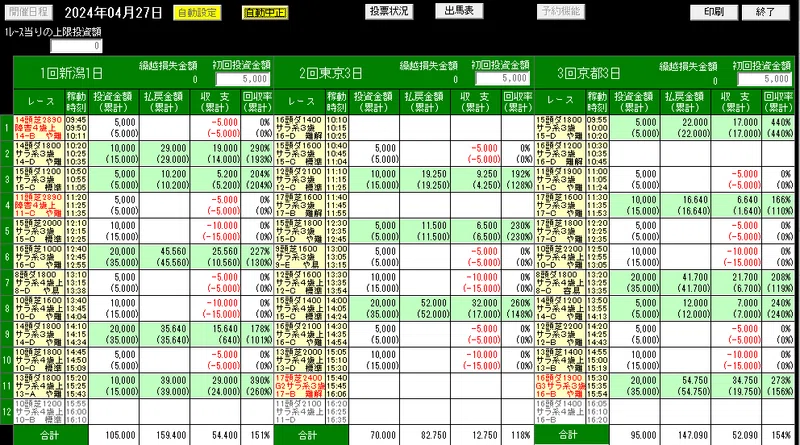800x445 pixels.
Task: Click Niigata race 11 payout 39,000
Action: click(x=164, y=386)
